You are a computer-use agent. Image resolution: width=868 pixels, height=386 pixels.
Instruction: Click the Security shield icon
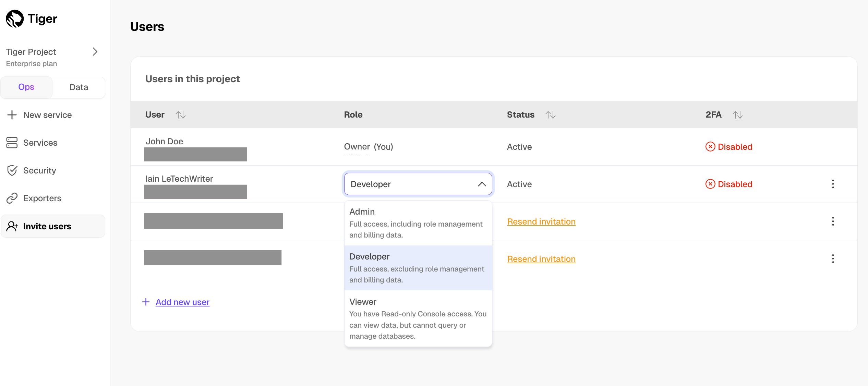[x=12, y=170]
